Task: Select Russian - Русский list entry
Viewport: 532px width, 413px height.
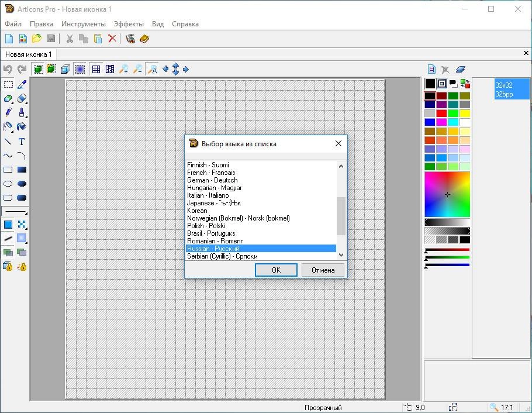Action: click(261, 249)
